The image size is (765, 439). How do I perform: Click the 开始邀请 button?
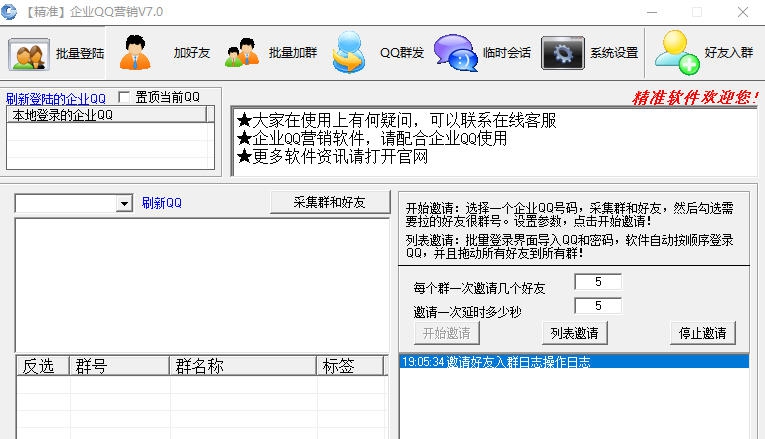tap(446, 333)
